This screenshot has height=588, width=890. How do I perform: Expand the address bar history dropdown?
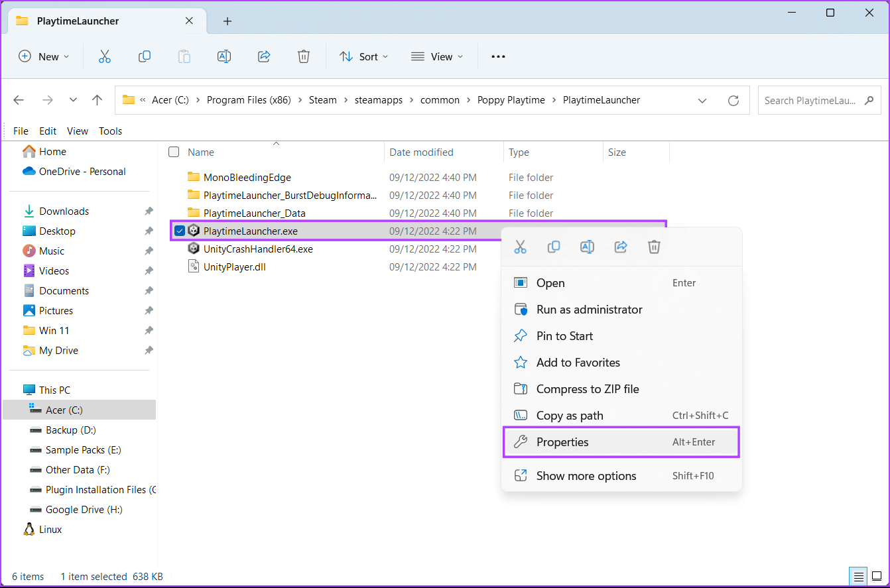click(x=702, y=101)
